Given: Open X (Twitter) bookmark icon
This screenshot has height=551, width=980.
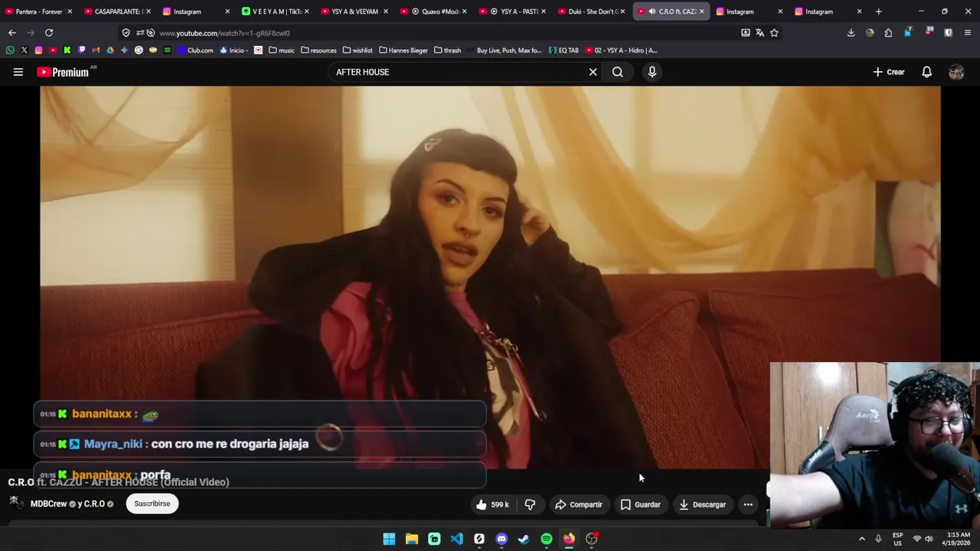Looking at the screenshot, I should point(24,51).
